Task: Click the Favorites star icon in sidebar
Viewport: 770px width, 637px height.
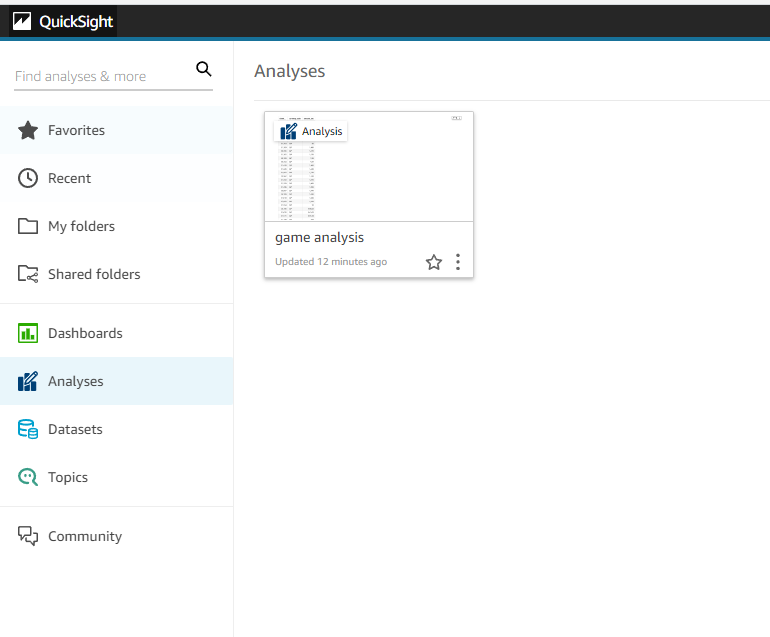Action: pos(28,130)
